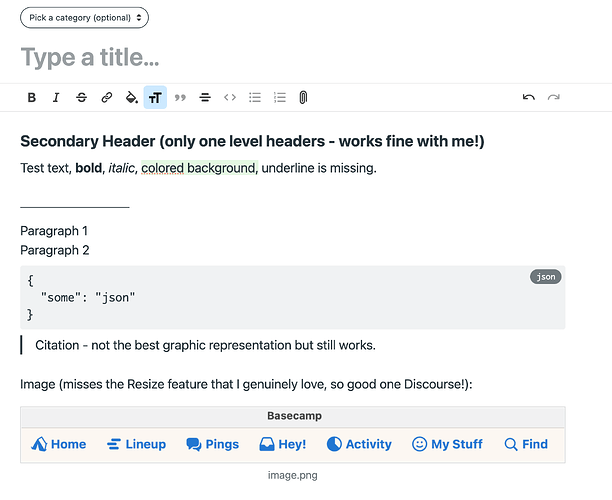This screenshot has width=612, height=500.
Task: Click the Find search link in image
Action: 526,444
